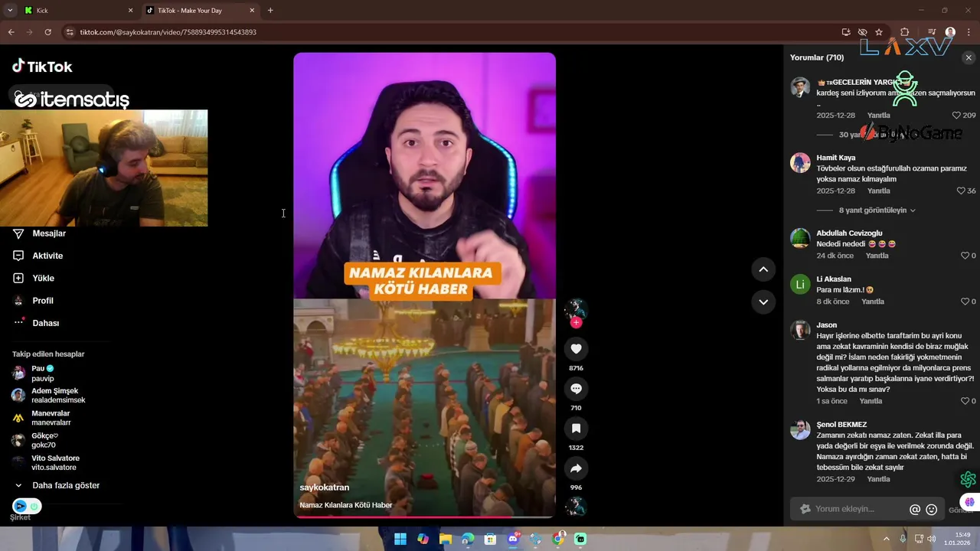The height and width of the screenshot is (551, 980).
Task: Reply to Abdullah Cevizoglu's comment
Action: (x=877, y=256)
